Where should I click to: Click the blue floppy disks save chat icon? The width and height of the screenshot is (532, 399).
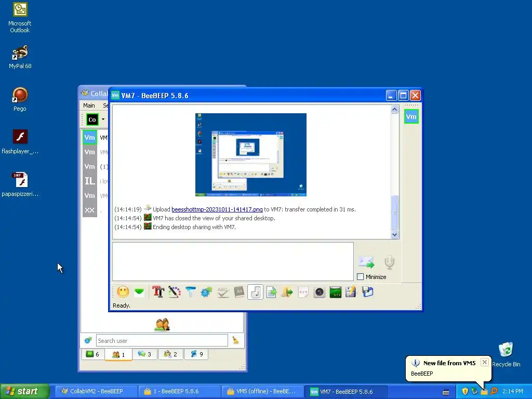point(367,292)
